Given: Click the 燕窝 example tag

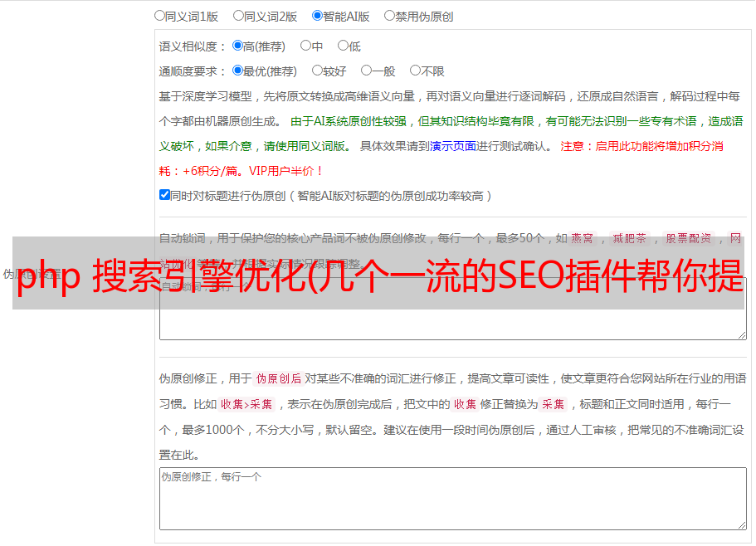Looking at the screenshot, I should point(582,238).
